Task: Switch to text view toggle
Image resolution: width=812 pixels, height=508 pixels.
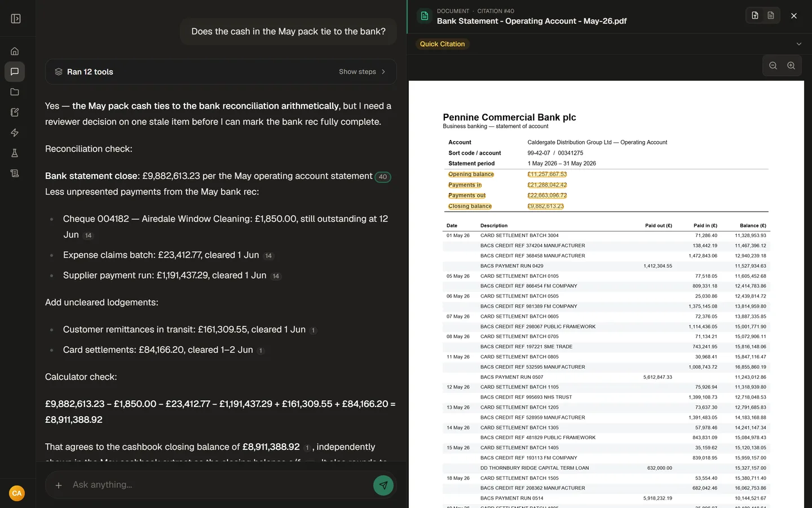Action: coord(771,16)
